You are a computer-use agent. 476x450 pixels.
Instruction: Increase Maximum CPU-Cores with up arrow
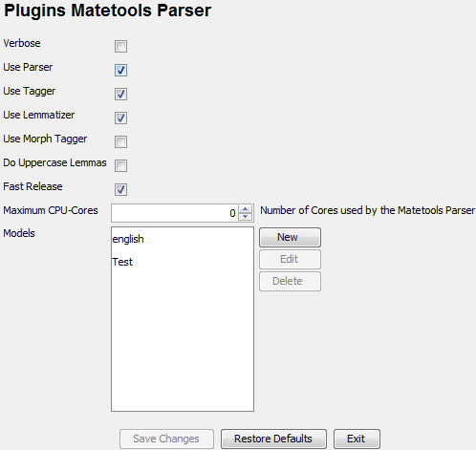coord(245,209)
